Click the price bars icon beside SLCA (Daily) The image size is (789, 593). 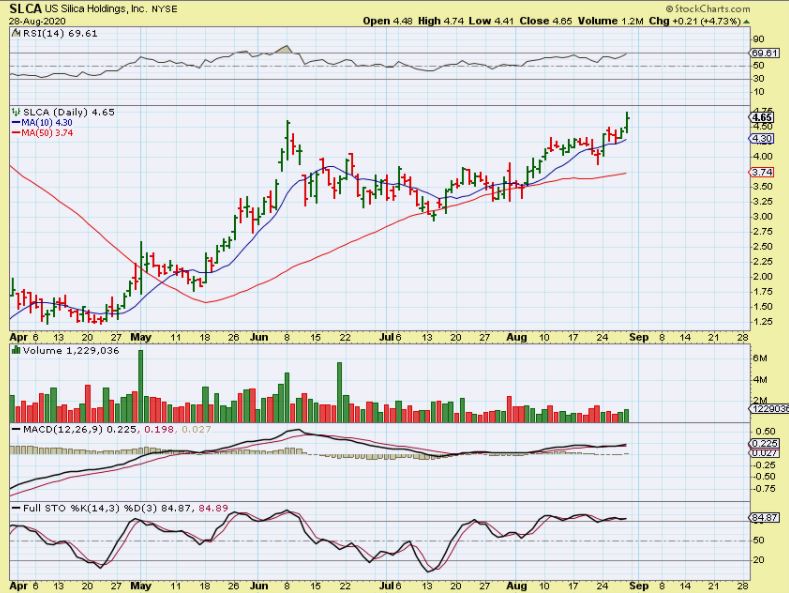(x=16, y=112)
